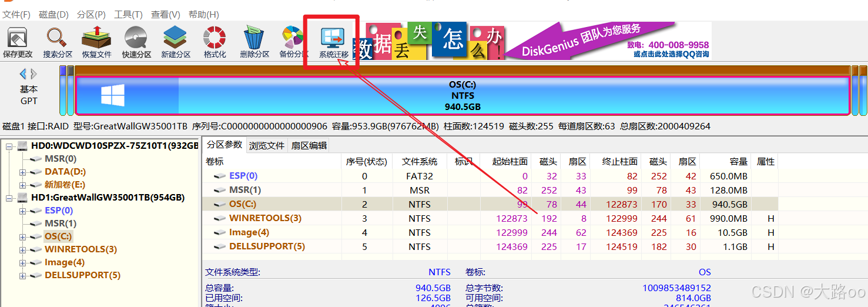Click the New Partition (新建分区) icon
Screen dimensions: 868x307
pyautogui.click(x=176, y=42)
